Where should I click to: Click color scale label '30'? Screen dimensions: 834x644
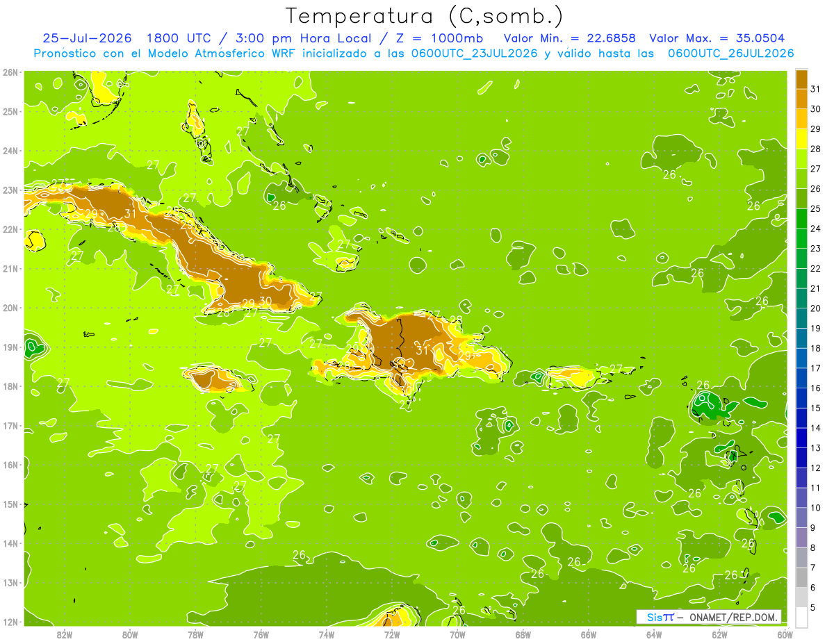pos(815,109)
